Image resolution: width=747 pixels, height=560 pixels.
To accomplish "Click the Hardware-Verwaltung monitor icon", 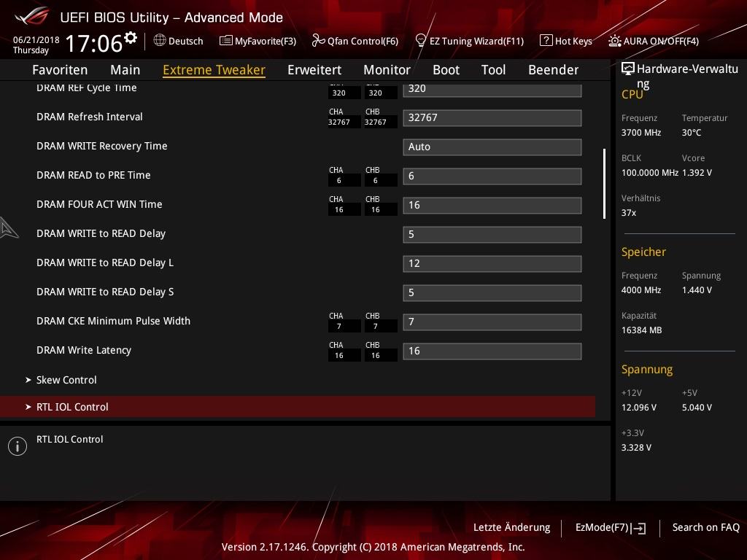I will [x=628, y=69].
